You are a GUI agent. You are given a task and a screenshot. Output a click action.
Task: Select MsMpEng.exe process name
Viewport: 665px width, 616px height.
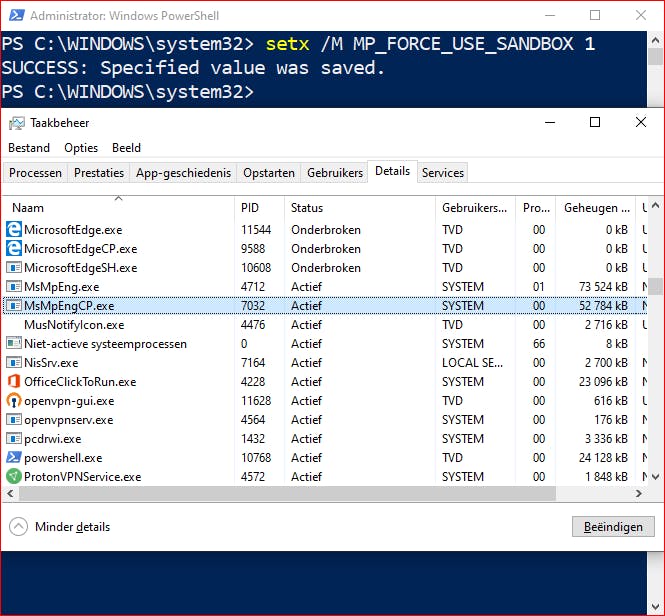tap(61, 287)
